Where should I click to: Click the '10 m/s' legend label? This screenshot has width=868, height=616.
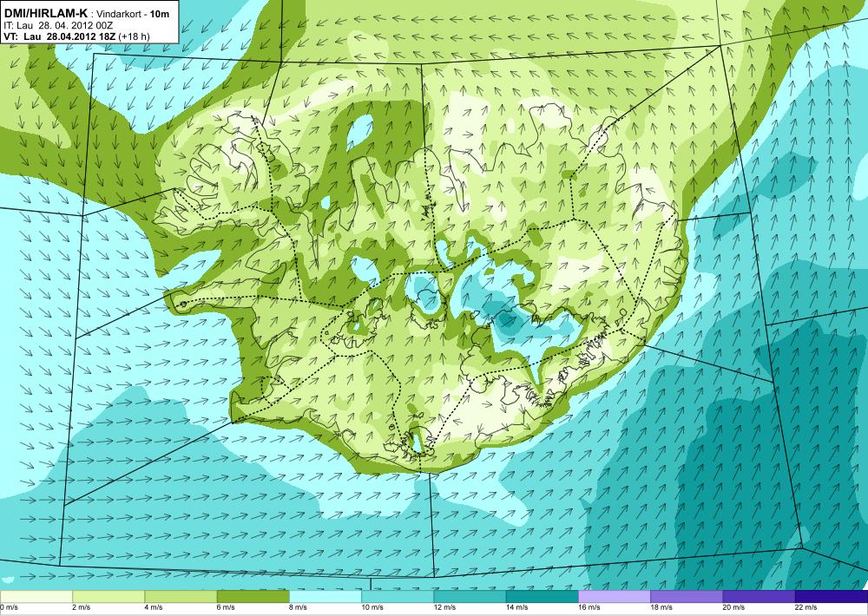[372, 607]
